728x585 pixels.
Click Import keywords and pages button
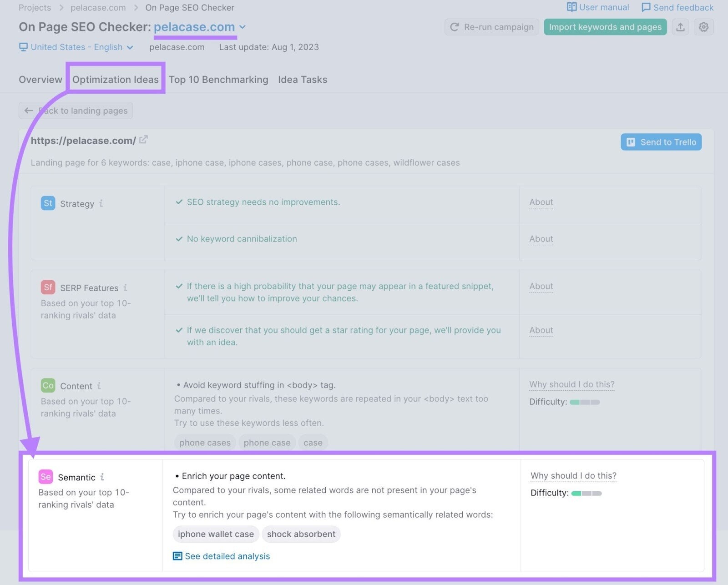point(605,27)
